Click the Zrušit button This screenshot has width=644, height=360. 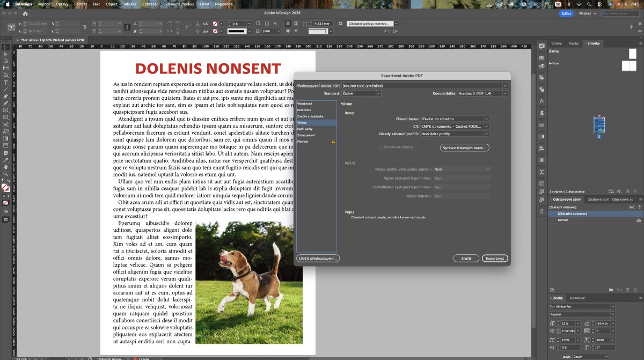tap(466, 258)
